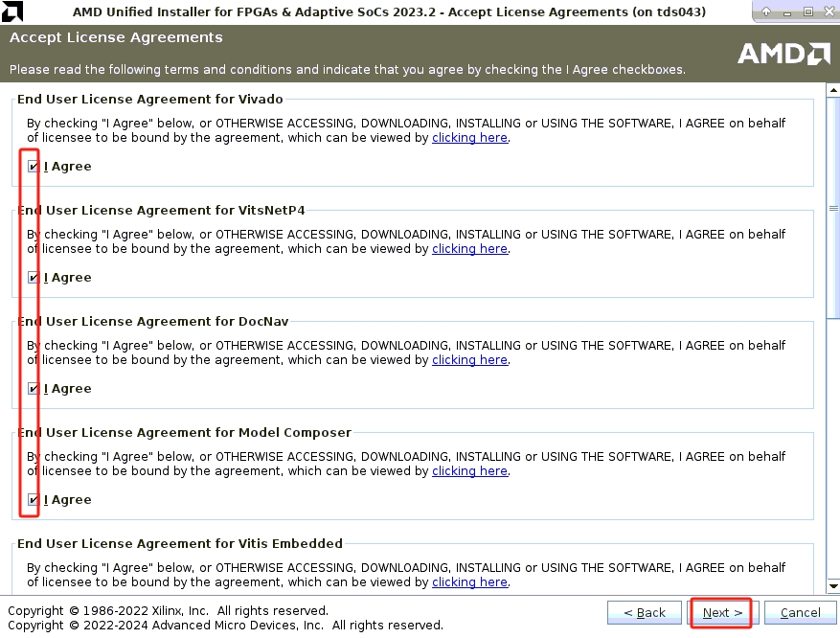Uncheck I Agree for Vivado license
The image size is (840, 638).
pos(34,167)
